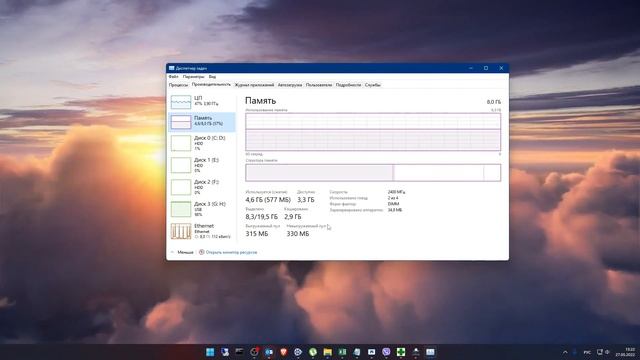Collapse view with the Меньше button

tap(182, 252)
